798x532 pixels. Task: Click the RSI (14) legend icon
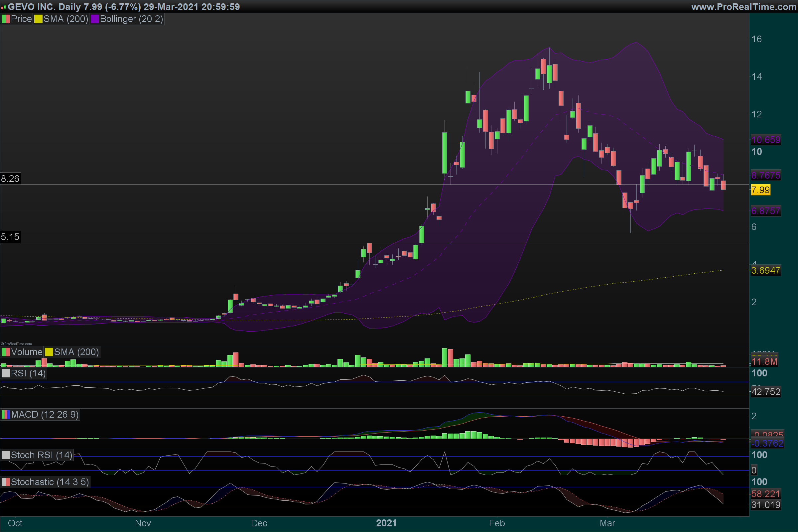[6, 373]
